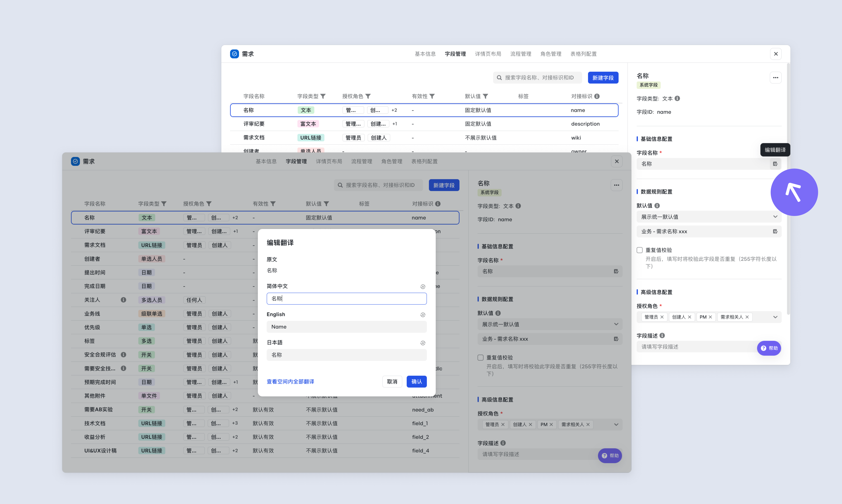The width and height of the screenshot is (842, 504).
Task: Open 查看空间内全部翻译 link
Action: 290,382
